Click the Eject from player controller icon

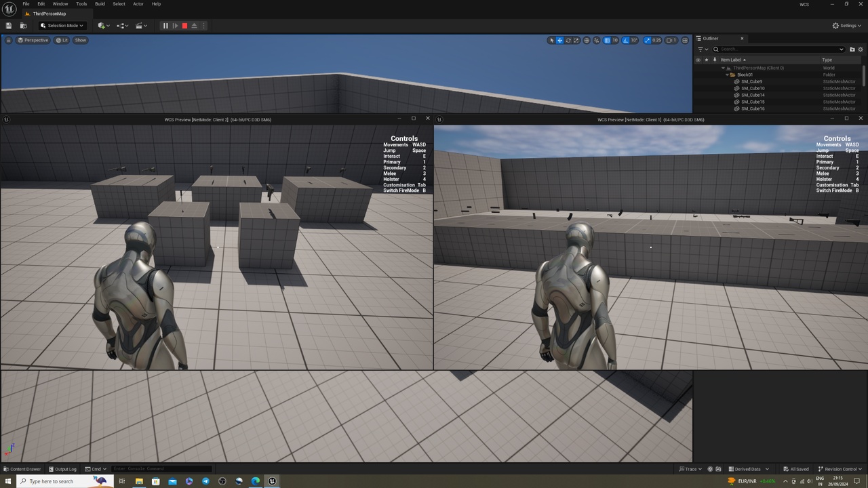[x=194, y=26]
